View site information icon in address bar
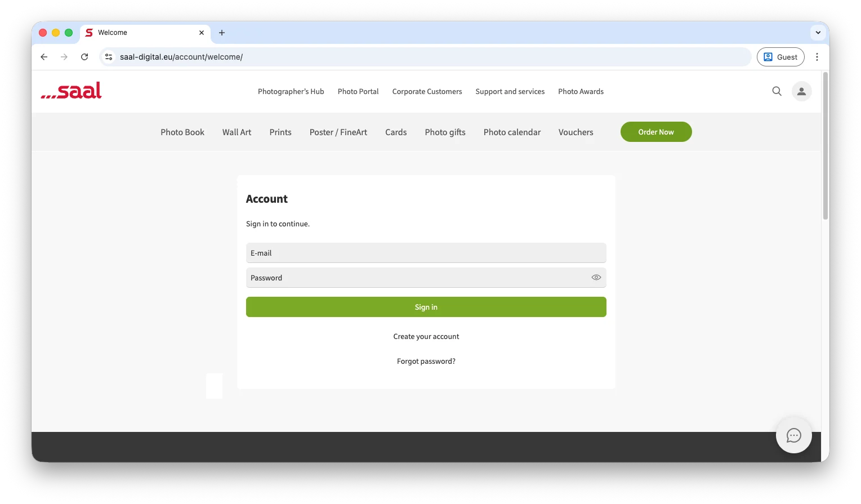 point(109,57)
